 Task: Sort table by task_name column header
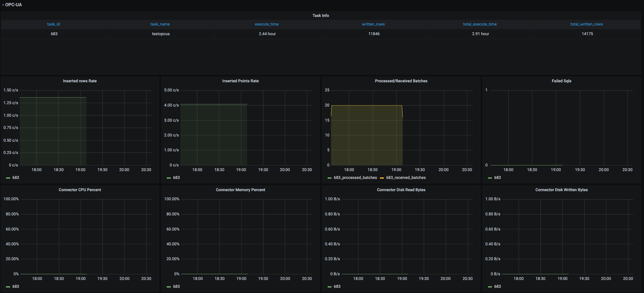[x=160, y=24]
